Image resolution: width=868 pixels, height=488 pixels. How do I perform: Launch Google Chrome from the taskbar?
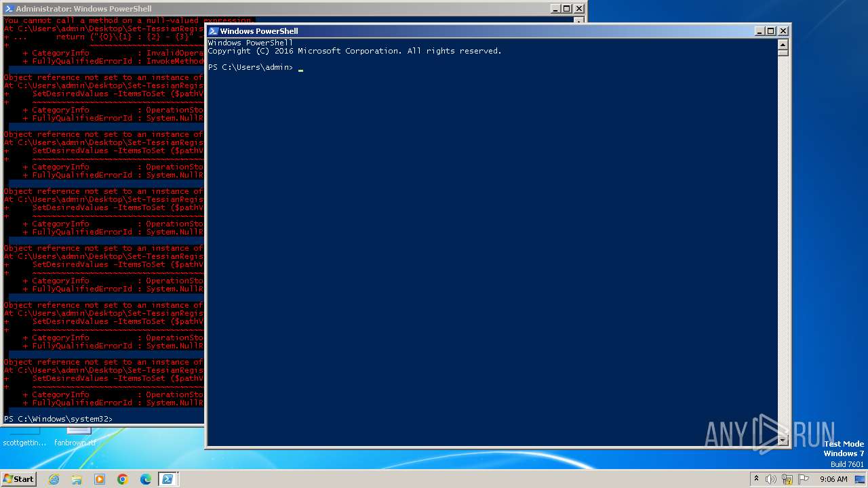pos(123,479)
